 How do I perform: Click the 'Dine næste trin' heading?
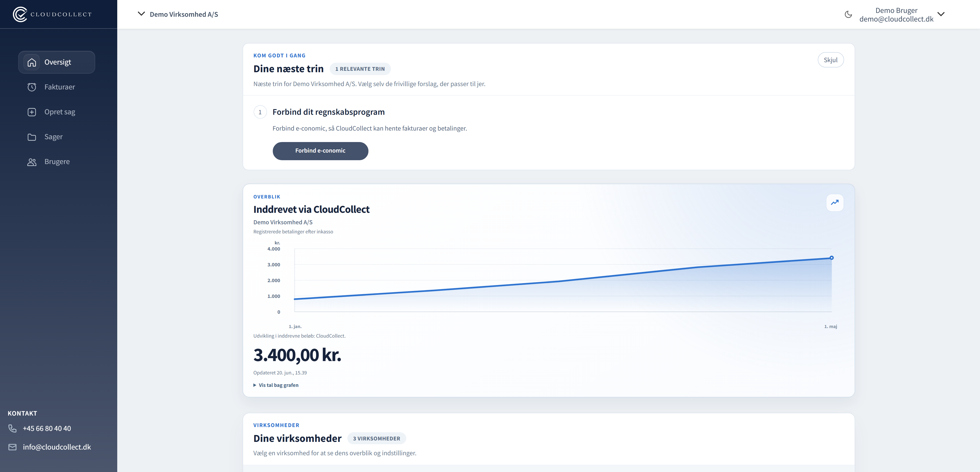pos(288,69)
